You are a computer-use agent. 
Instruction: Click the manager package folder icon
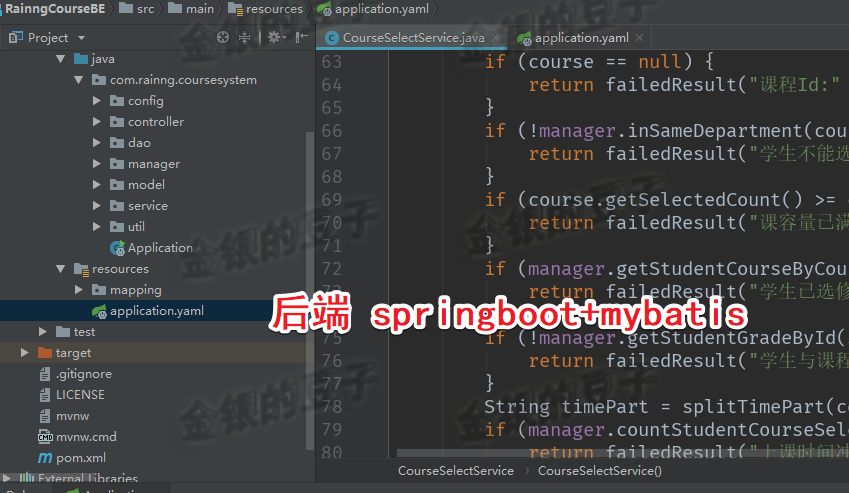click(117, 163)
